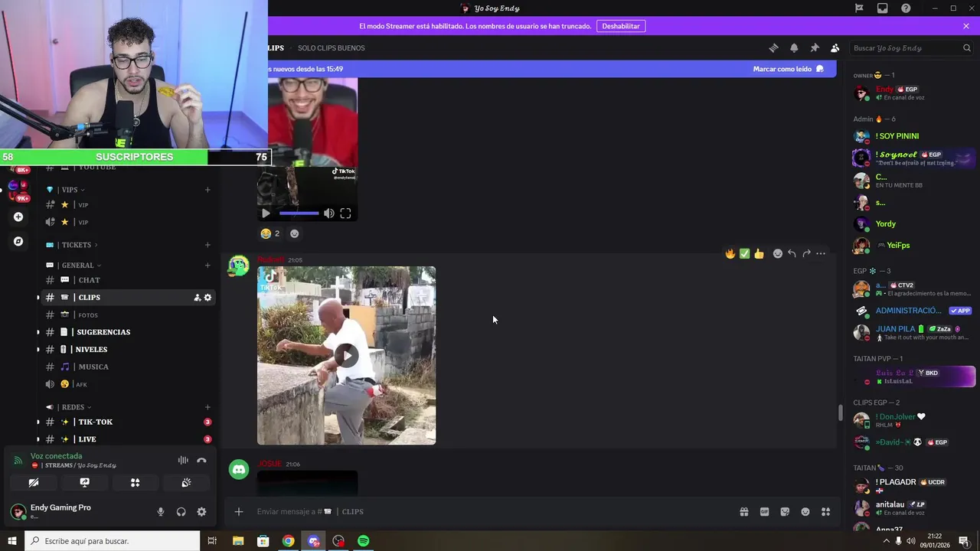Open the gift icon in message bar
Image resolution: width=980 pixels, height=551 pixels.
pos(743,511)
